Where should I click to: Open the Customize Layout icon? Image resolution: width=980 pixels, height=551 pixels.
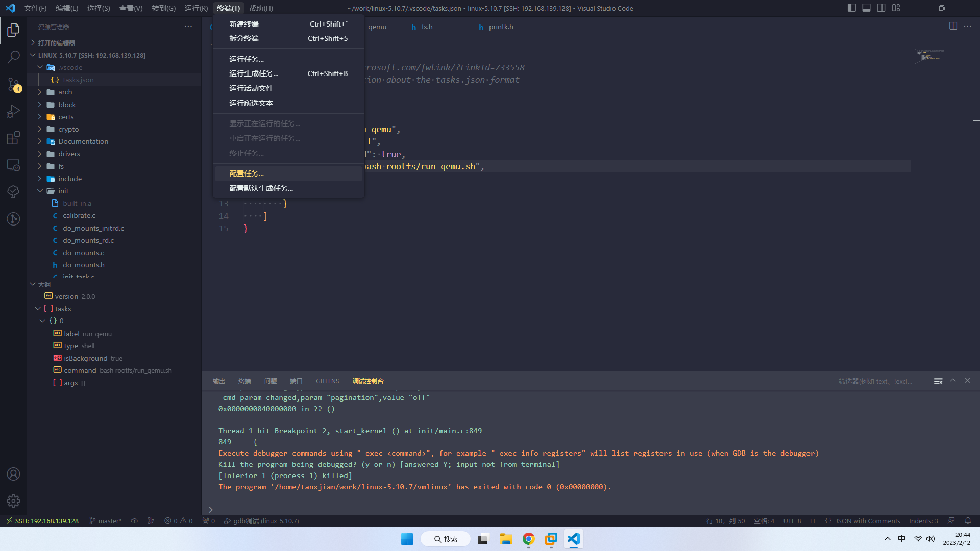896,8
